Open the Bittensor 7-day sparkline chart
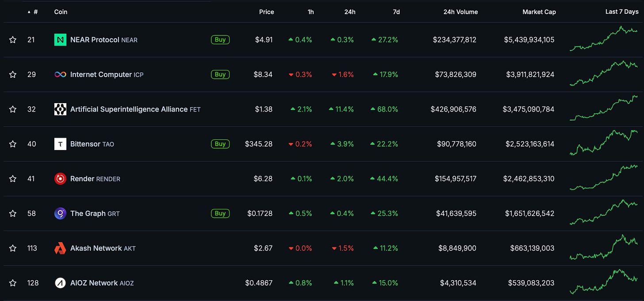The image size is (644, 301). [x=604, y=143]
